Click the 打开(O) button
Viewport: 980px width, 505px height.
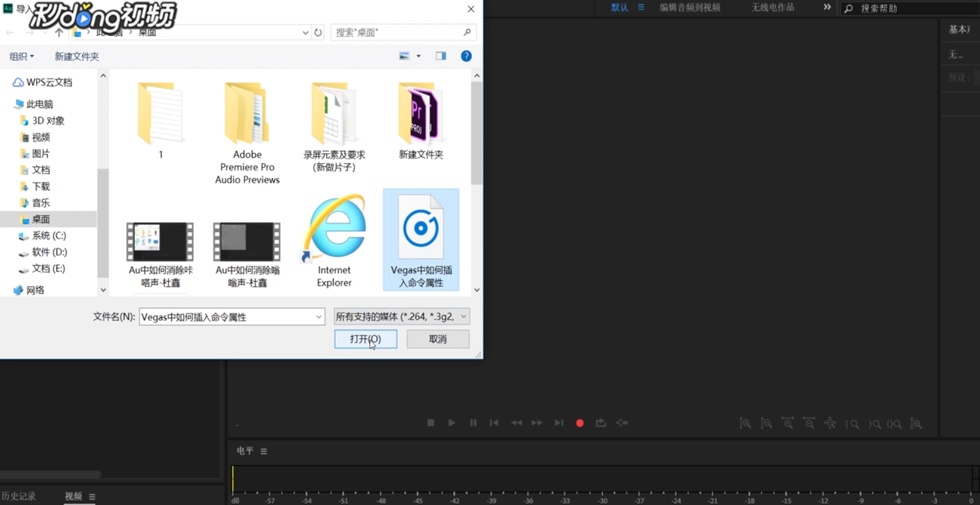tap(365, 339)
